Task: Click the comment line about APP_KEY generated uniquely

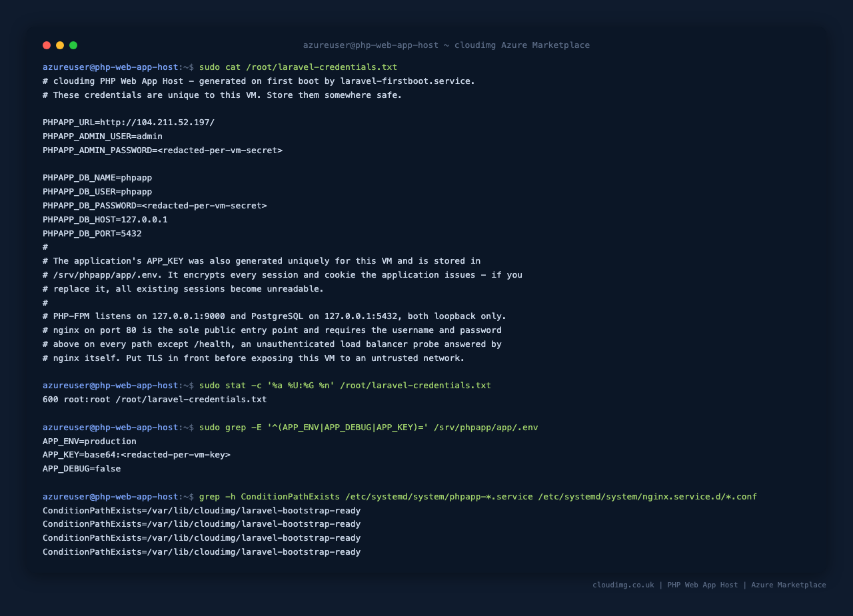Action: [x=262, y=261]
